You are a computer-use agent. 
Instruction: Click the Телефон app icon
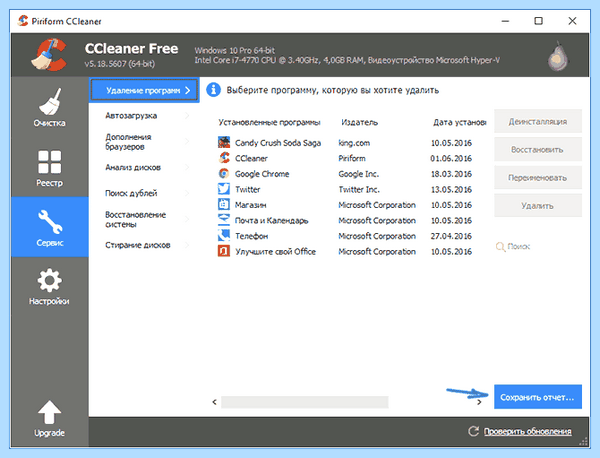point(224,236)
